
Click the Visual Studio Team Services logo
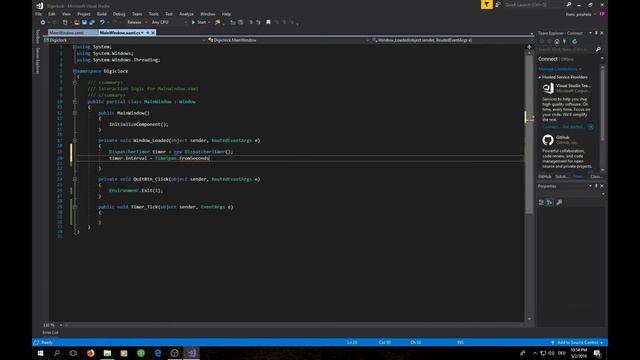click(548, 88)
